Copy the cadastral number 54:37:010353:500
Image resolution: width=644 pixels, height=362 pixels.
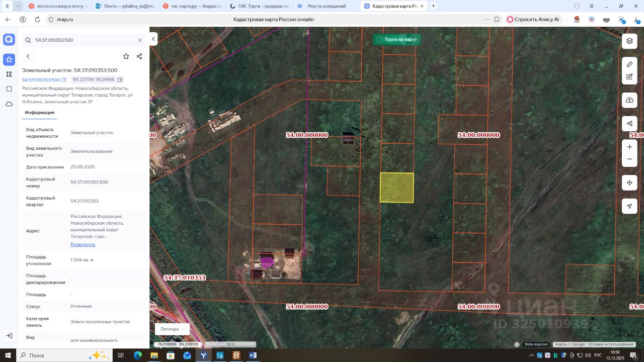coord(64,80)
